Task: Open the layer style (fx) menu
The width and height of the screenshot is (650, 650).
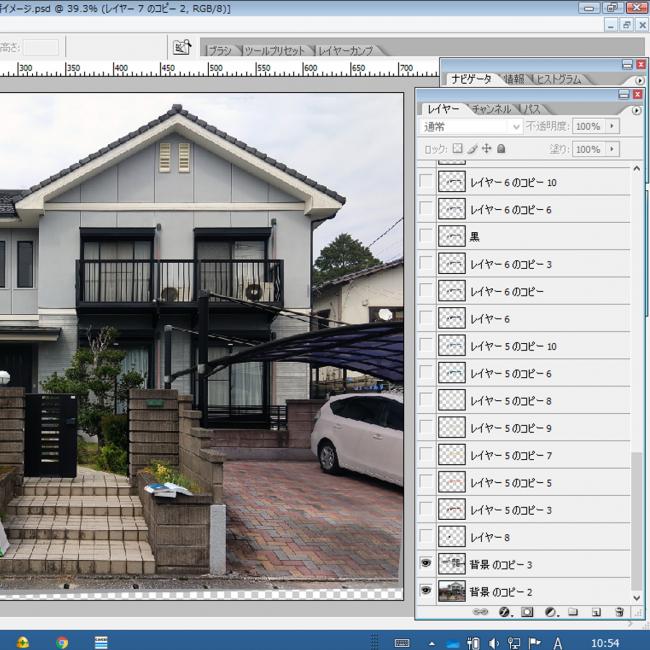Action: (x=504, y=611)
